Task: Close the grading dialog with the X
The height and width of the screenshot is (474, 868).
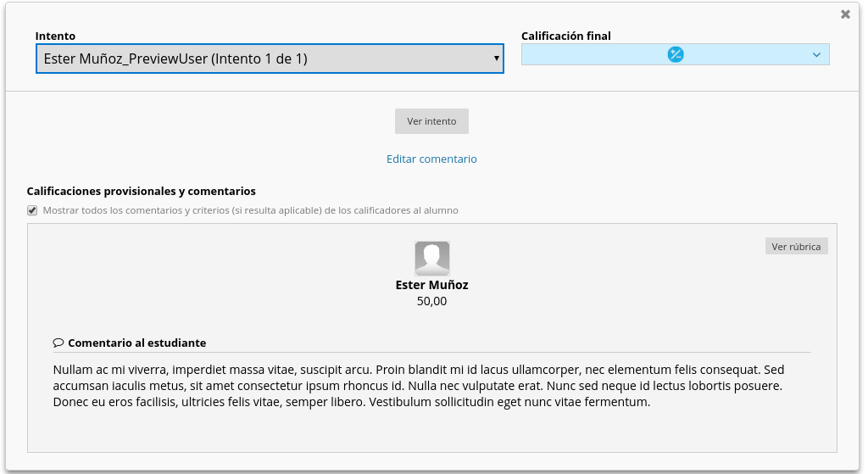Action: [845, 14]
